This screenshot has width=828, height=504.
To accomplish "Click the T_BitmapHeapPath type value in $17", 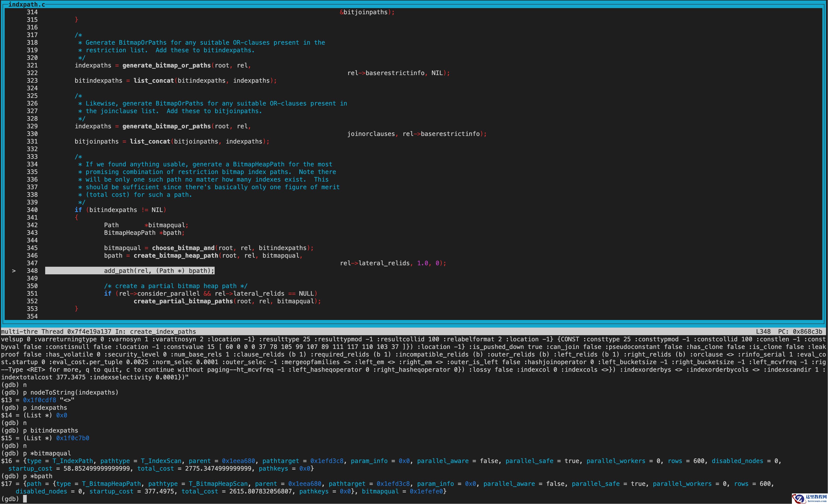I will tap(111, 484).
